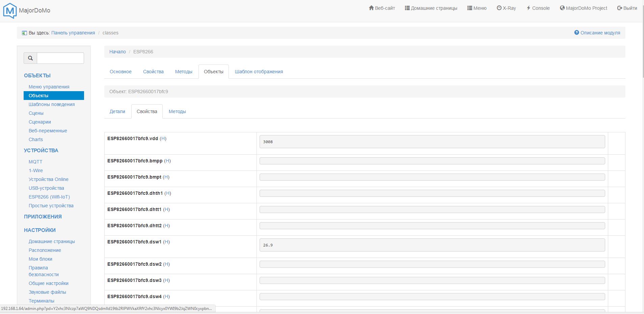Switch to the Детали sub-tab

(117, 111)
